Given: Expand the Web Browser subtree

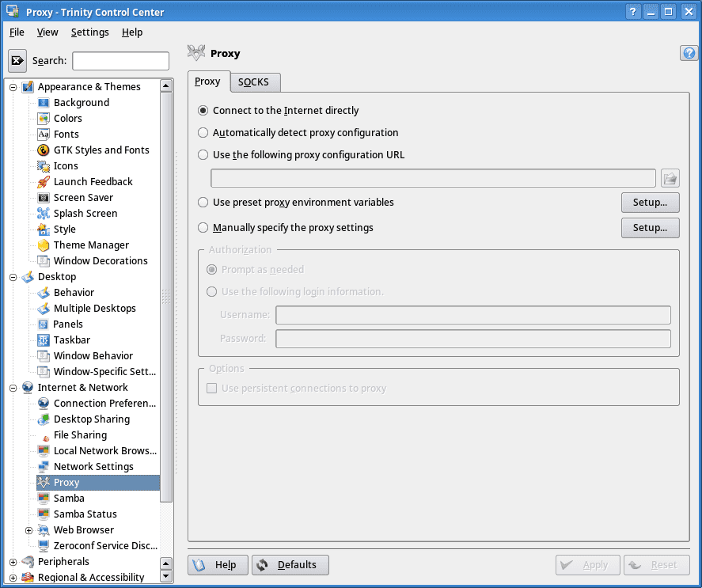Looking at the screenshot, I should pyautogui.click(x=28, y=530).
